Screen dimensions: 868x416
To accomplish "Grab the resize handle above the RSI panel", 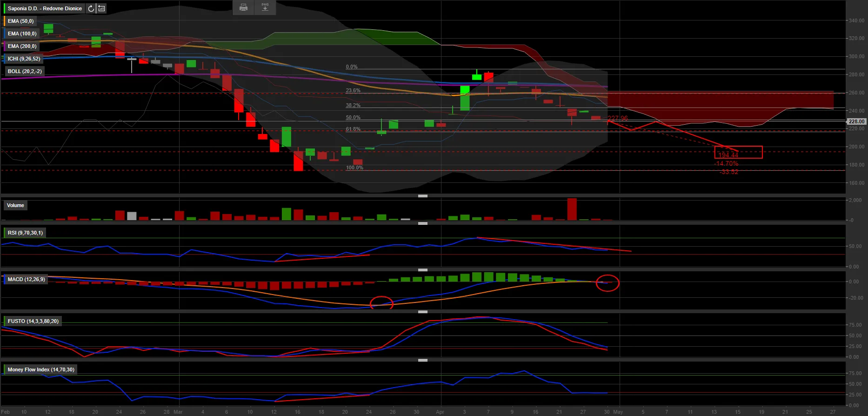I will pyautogui.click(x=422, y=223).
